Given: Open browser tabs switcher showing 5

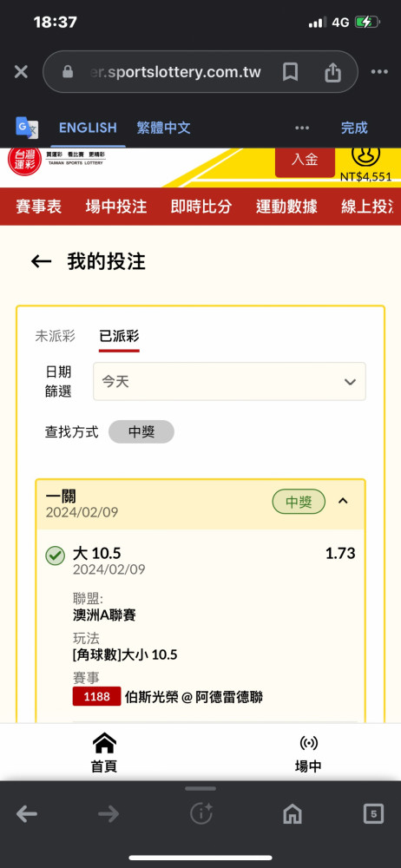Looking at the screenshot, I should click(373, 814).
